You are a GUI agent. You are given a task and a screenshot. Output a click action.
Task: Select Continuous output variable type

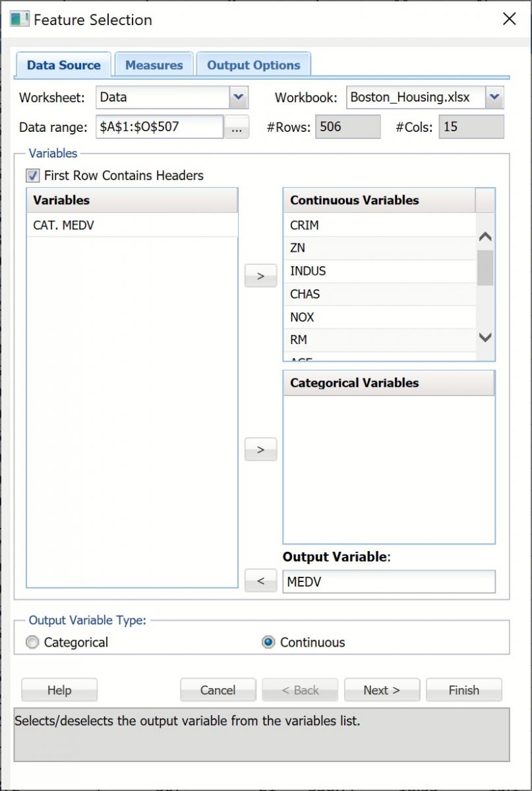click(x=268, y=641)
